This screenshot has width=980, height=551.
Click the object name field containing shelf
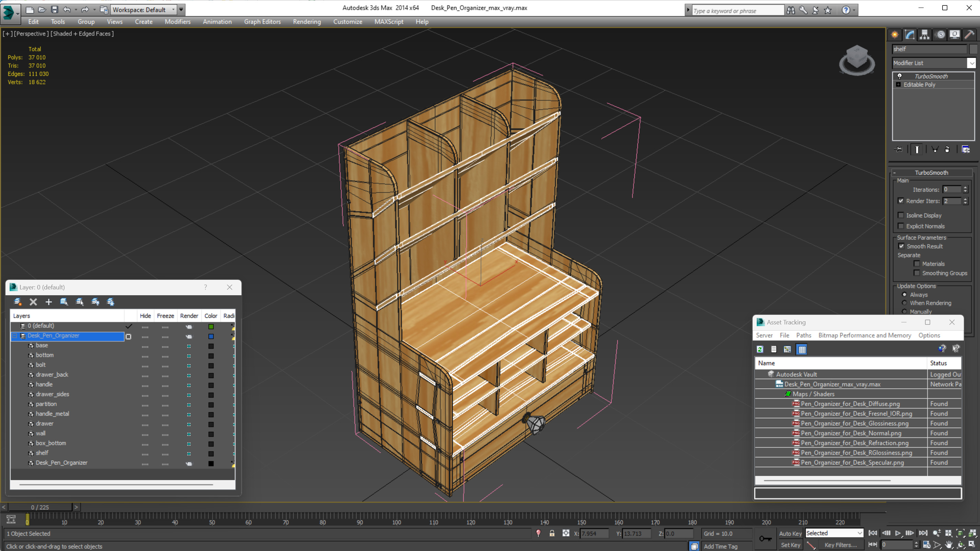929,49
